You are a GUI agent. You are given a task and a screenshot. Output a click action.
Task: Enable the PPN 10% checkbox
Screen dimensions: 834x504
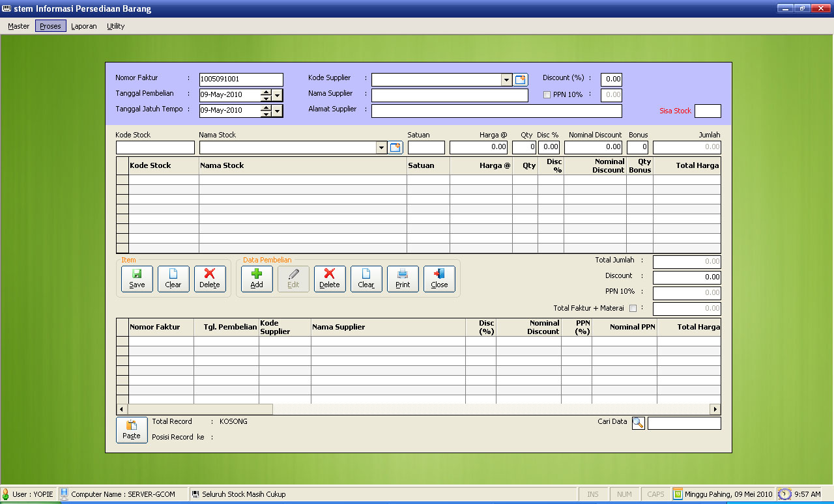tap(547, 95)
